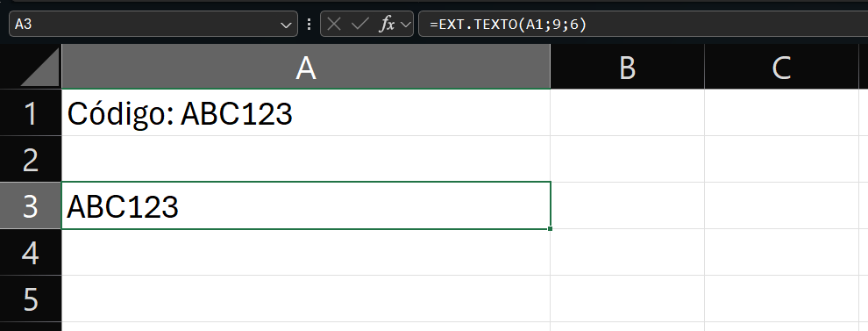Click cell A3 showing "ABC123"

306,205
